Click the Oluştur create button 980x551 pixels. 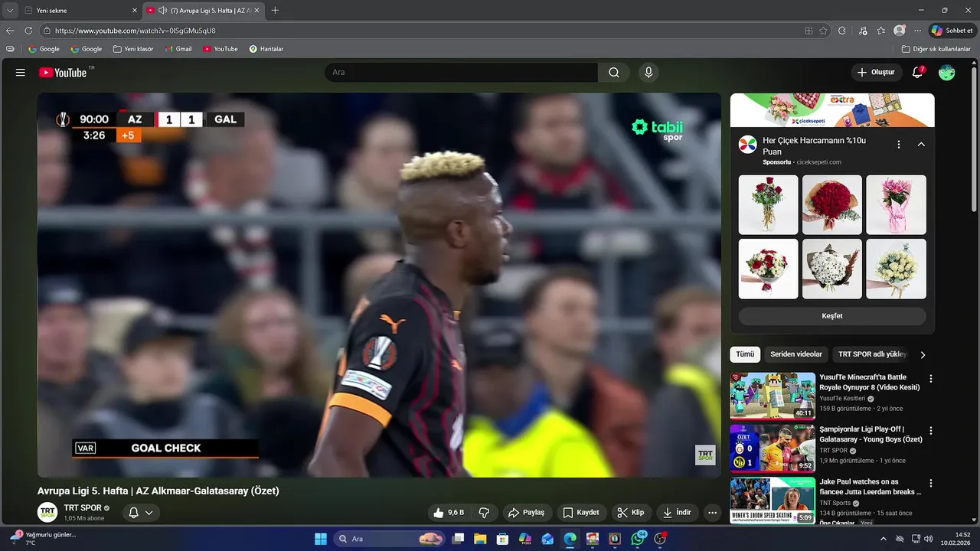pos(877,72)
